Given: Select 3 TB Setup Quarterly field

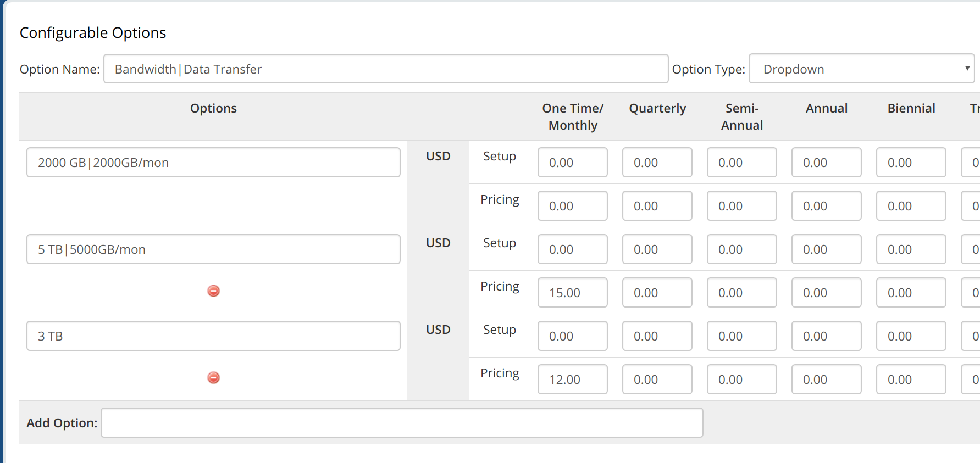Looking at the screenshot, I should pos(657,336).
